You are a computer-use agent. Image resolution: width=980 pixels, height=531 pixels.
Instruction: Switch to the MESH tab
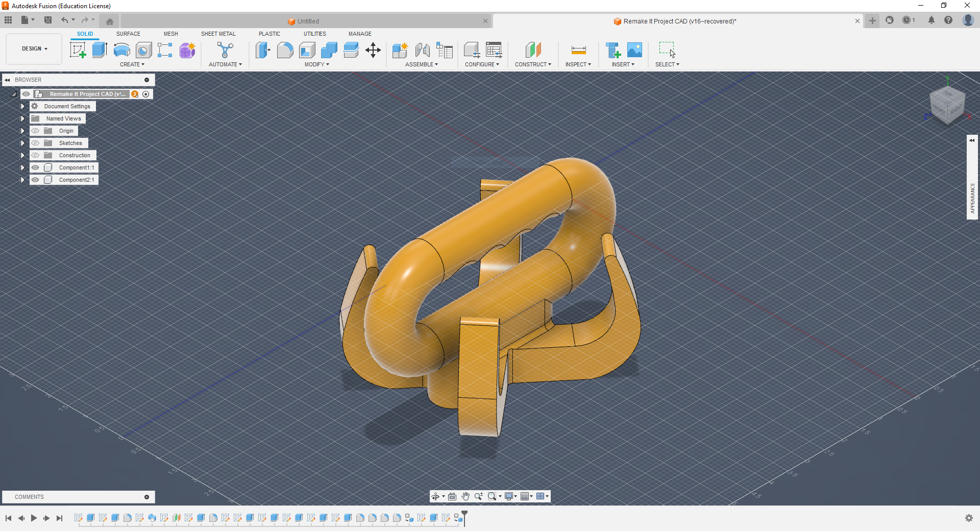click(171, 34)
